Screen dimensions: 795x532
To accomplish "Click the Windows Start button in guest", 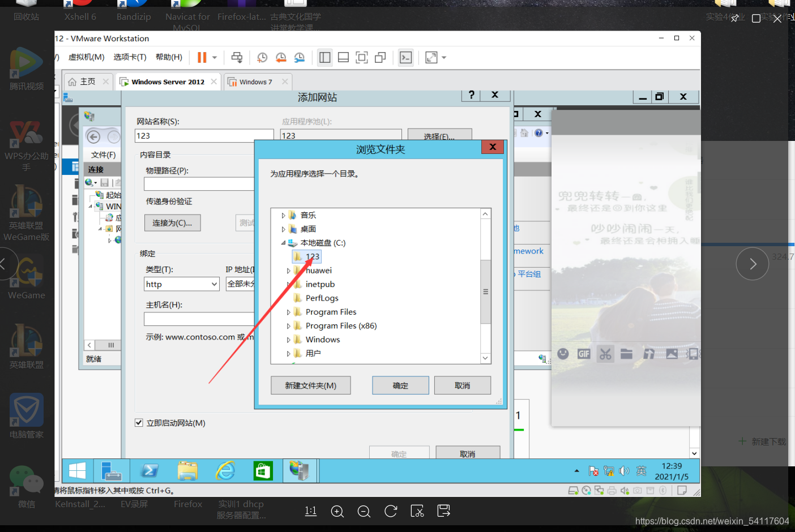I will (x=77, y=470).
